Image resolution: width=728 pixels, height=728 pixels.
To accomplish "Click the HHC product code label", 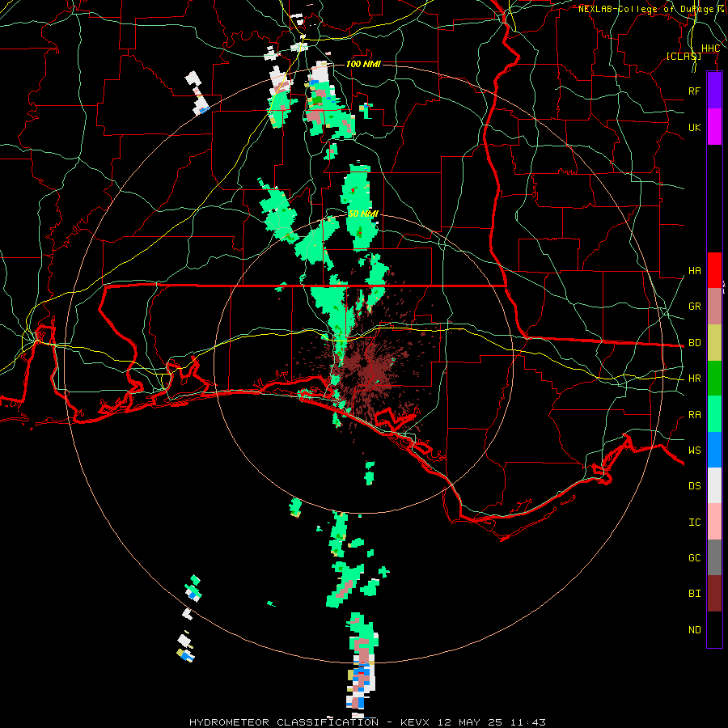I will click(710, 49).
